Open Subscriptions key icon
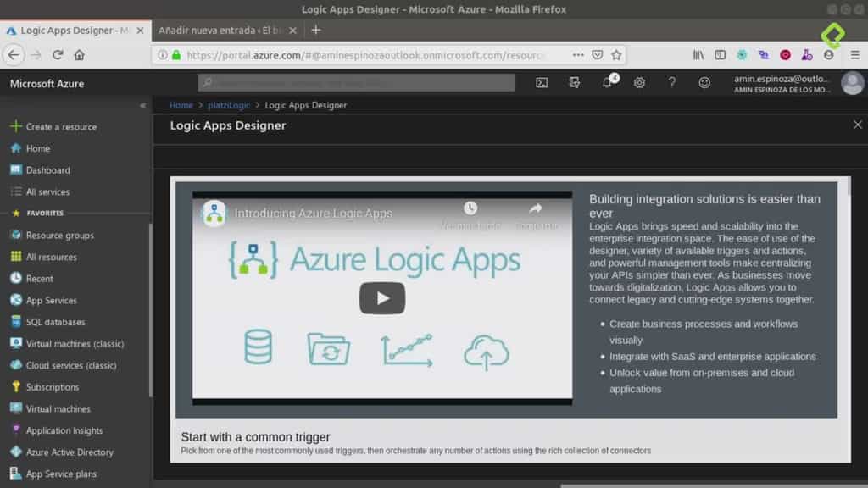This screenshot has height=488, width=868. click(x=15, y=386)
